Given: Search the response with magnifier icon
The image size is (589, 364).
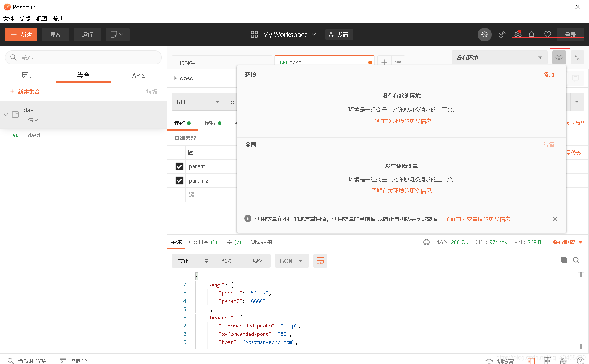Looking at the screenshot, I should 576,260.
